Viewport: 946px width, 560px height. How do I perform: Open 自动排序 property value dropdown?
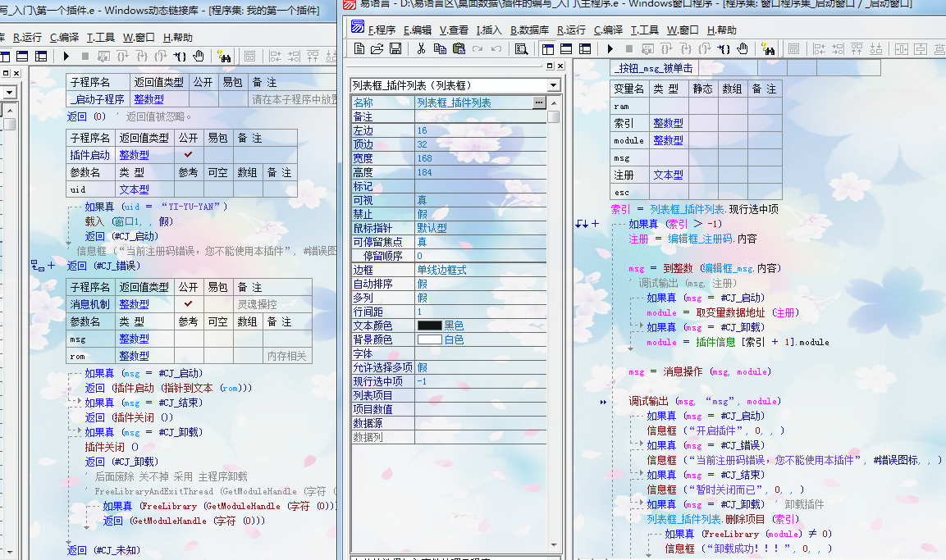pos(480,284)
